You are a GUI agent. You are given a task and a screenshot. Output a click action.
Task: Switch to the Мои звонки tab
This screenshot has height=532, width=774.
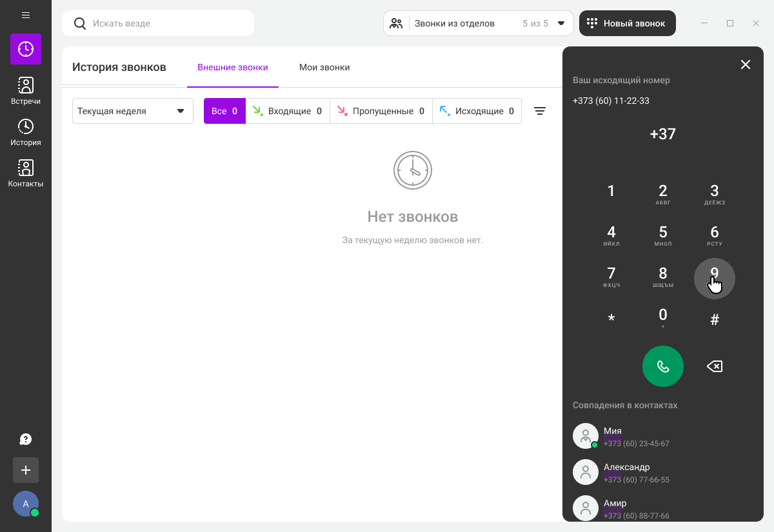[324, 67]
